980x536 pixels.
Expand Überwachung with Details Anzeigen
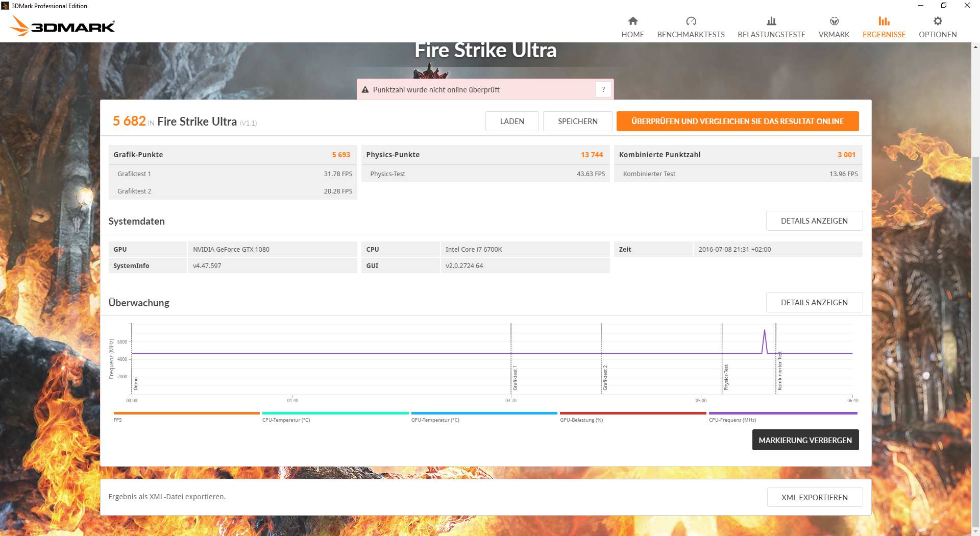coord(814,302)
